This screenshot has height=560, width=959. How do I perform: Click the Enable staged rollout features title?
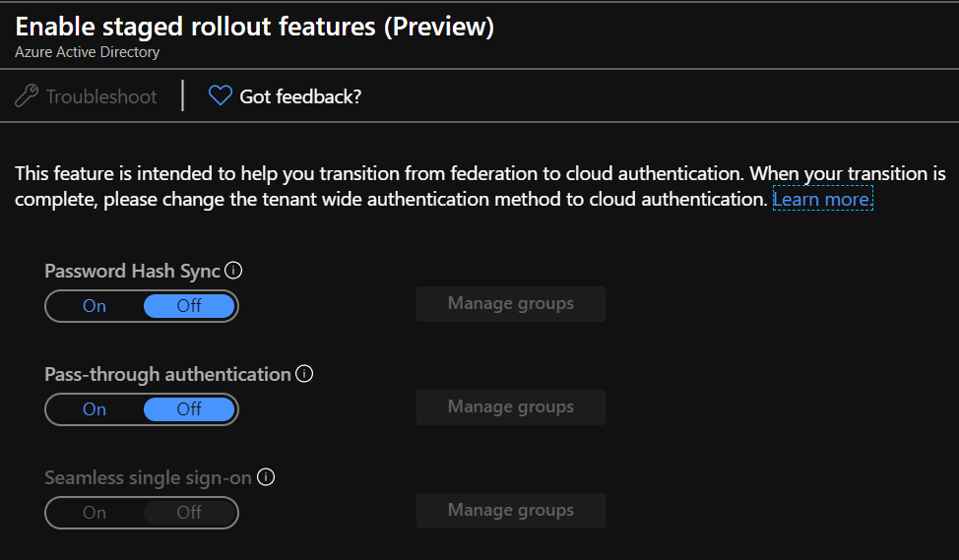tap(254, 27)
